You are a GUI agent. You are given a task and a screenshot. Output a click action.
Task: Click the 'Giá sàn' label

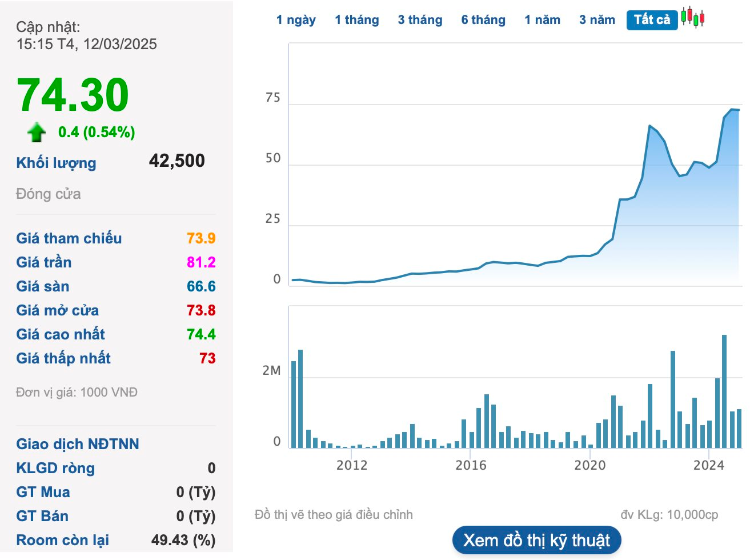(x=43, y=286)
